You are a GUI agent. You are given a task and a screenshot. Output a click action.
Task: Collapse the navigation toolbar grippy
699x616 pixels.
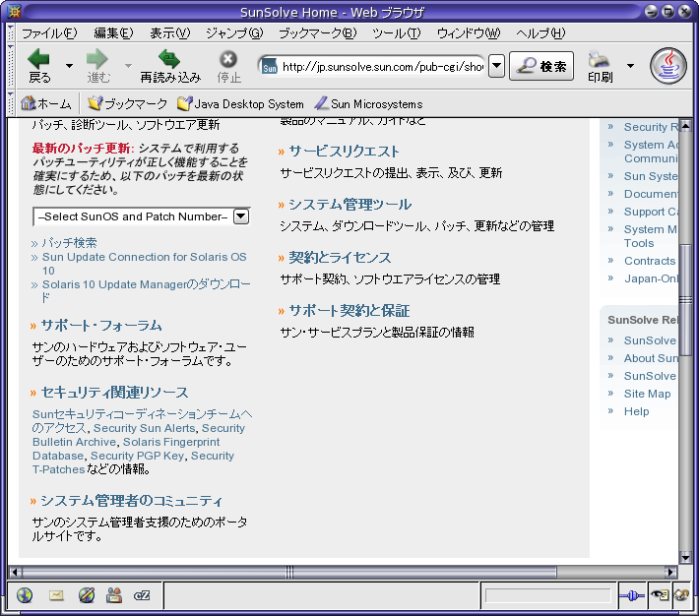pos(11,66)
